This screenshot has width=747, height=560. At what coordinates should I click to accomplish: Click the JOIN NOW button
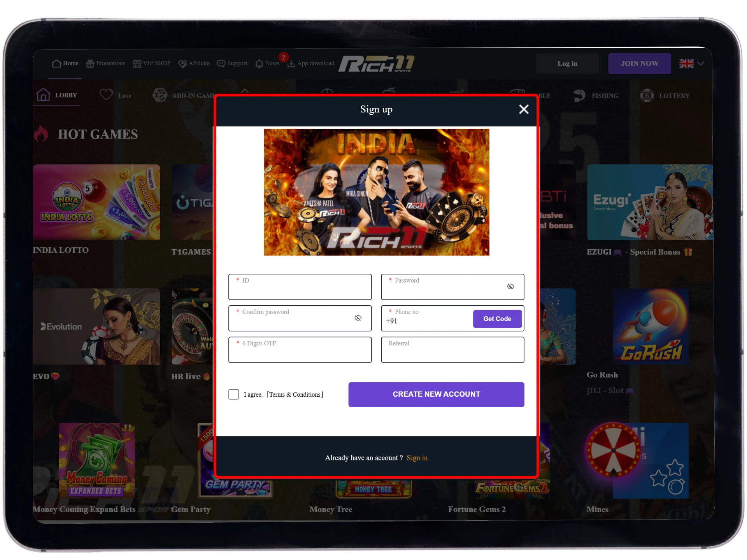click(x=639, y=63)
